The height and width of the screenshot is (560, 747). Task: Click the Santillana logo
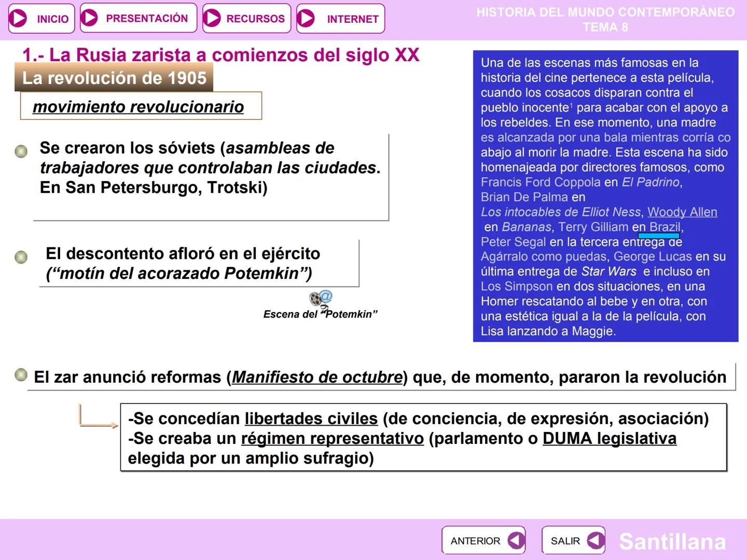click(x=672, y=543)
